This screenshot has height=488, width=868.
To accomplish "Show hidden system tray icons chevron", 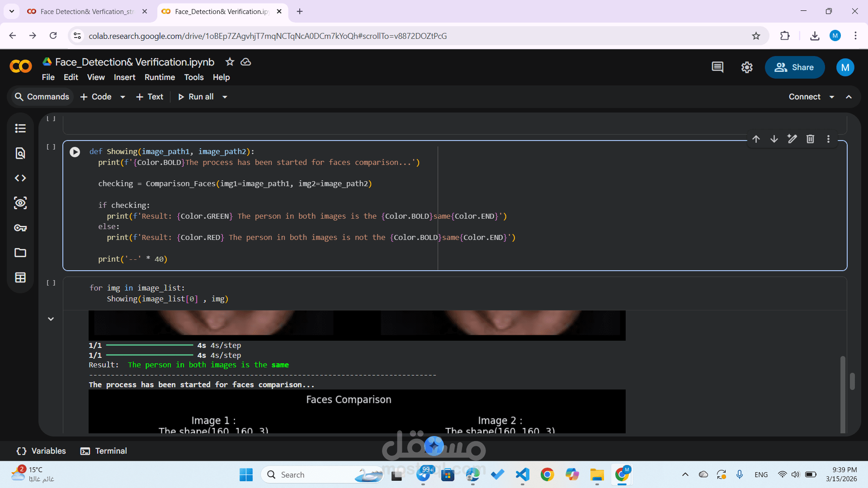I will click(x=685, y=474).
